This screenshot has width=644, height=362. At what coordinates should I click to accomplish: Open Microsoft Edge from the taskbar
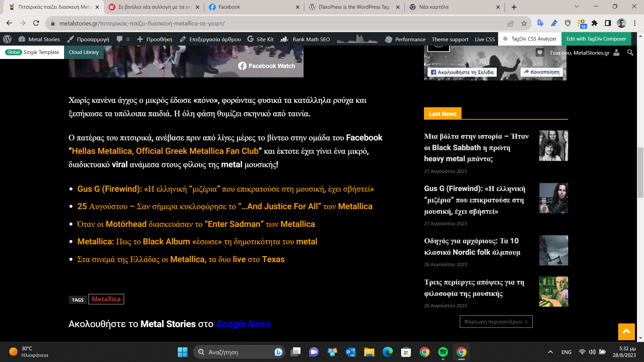pyautogui.click(x=387, y=352)
